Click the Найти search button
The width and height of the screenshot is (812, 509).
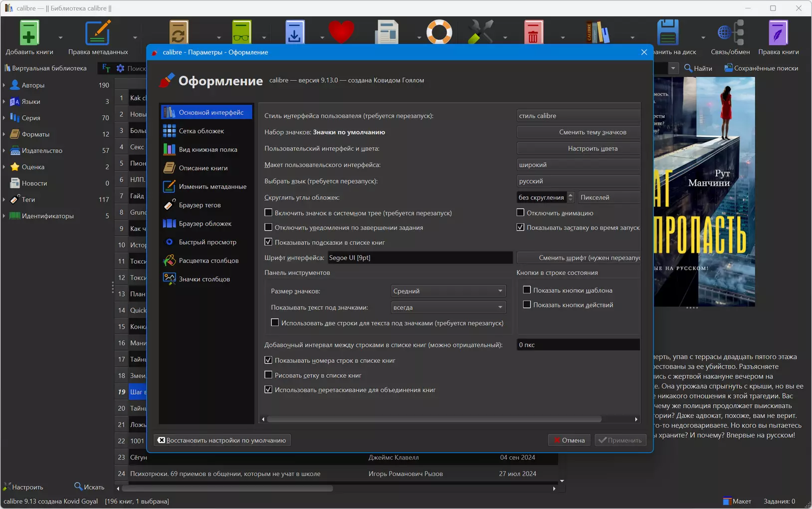[x=698, y=68]
